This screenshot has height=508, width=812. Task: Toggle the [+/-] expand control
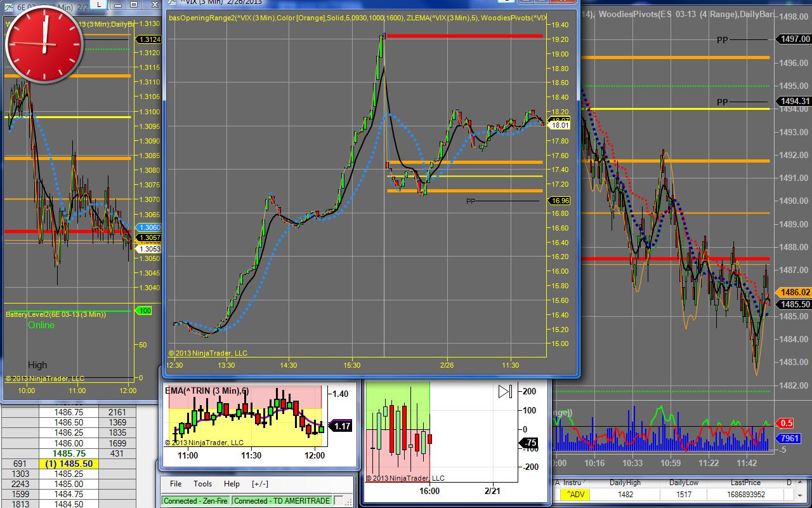point(259,484)
